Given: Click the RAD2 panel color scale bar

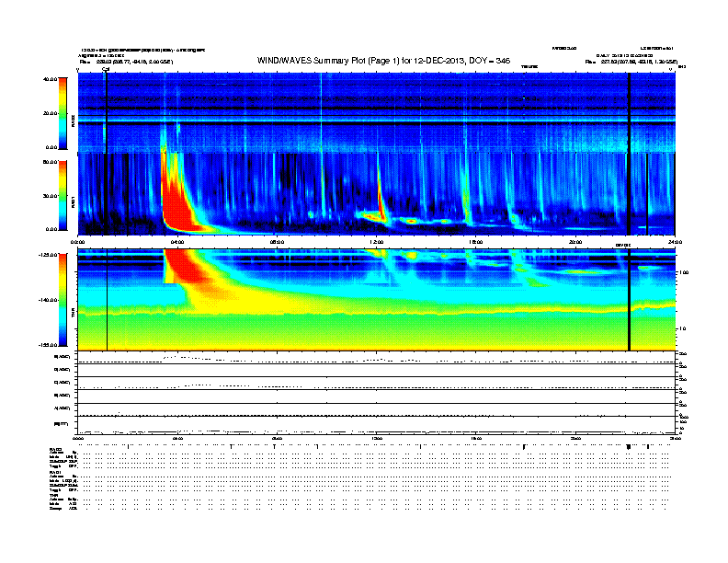Looking at the screenshot, I should coord(63,113).
